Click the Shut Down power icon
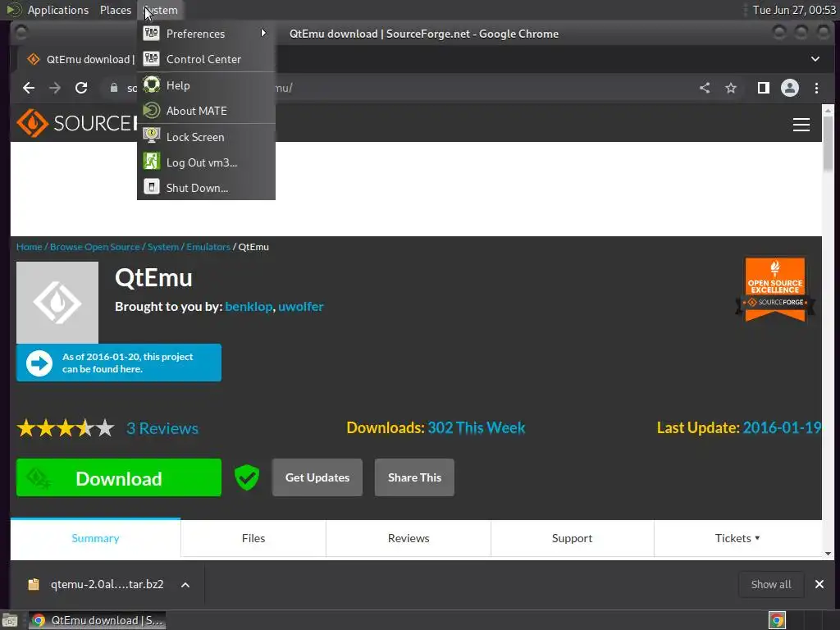 point(152,187)
